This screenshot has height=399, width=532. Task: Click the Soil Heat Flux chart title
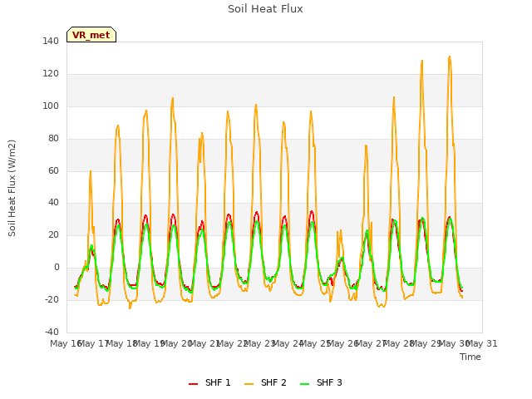coord(265,9)
